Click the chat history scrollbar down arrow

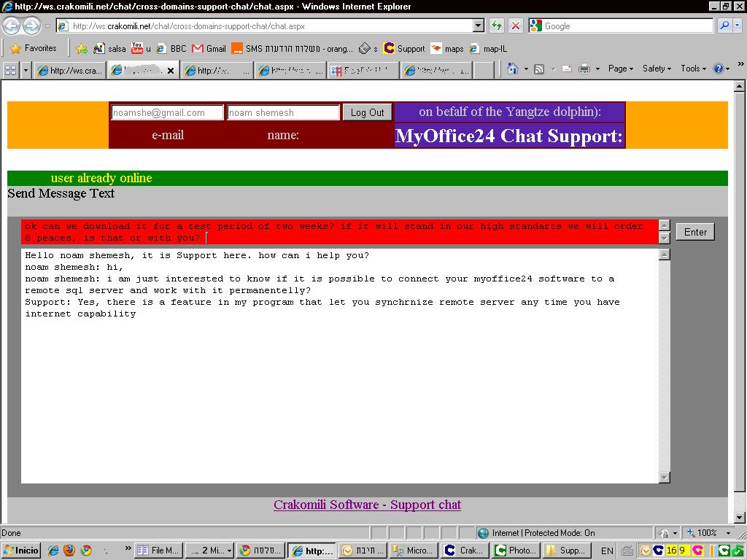click(x=665, y=477)
